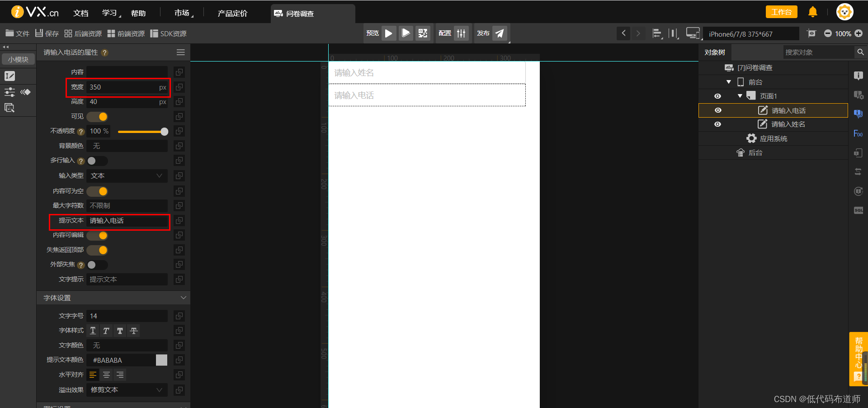Click the canvas screenshot camera icon
Viewport: 868px width, 408px height.
pos(811,33)
